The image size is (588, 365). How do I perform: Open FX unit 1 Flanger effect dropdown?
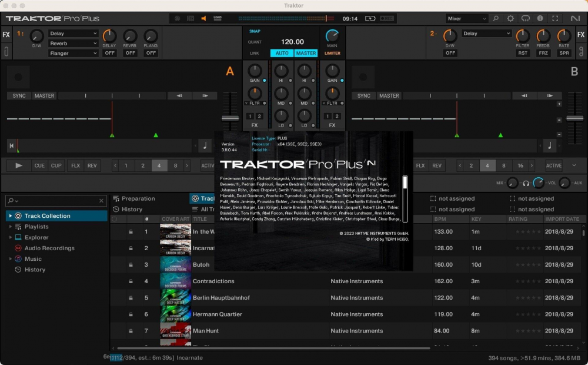coord(73,54)
